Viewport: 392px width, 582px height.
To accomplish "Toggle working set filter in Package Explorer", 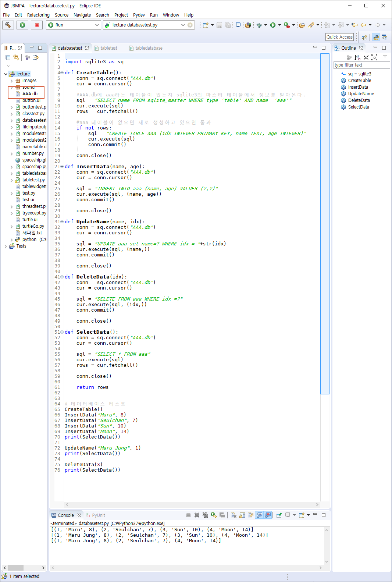I will 28,57.
